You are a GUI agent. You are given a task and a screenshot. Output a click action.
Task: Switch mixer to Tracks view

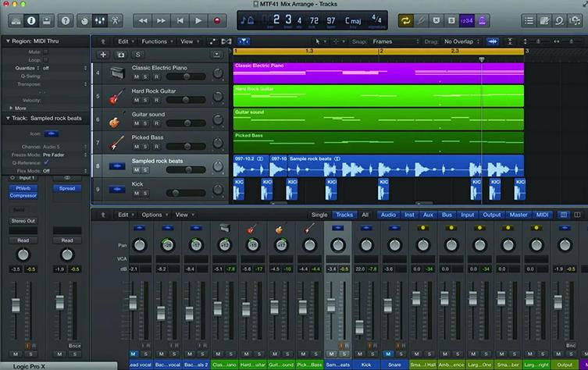[344, 215]
